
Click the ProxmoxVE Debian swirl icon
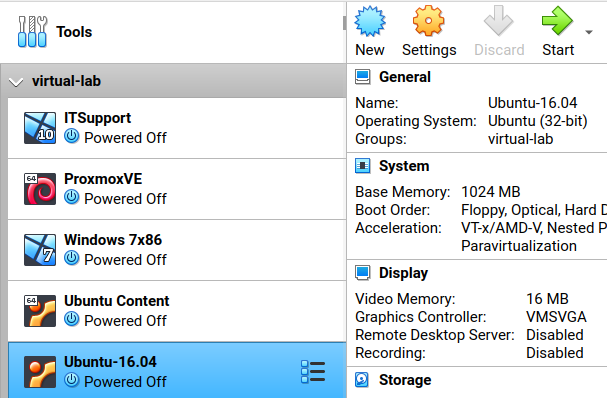[x=40, y=189]
